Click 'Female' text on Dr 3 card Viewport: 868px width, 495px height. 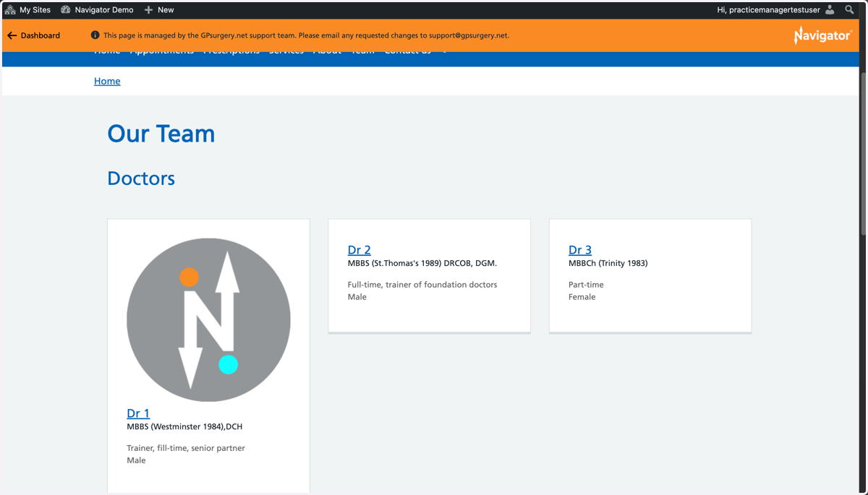pos(582,297)
